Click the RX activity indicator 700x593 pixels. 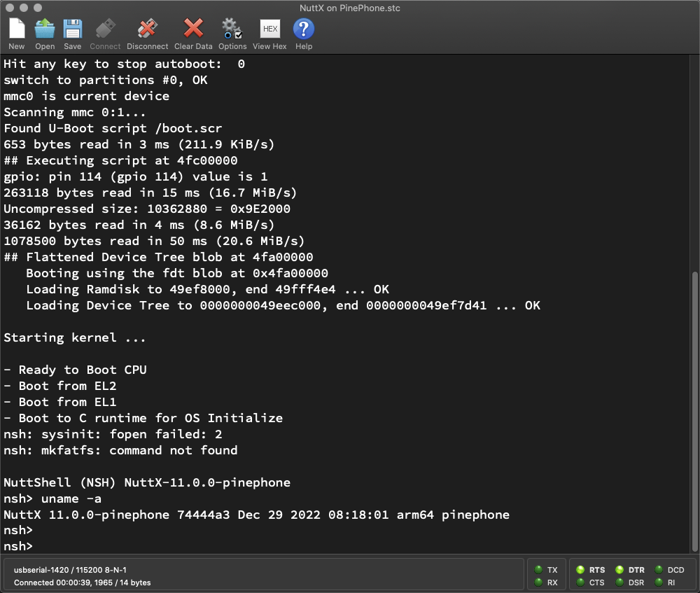pos(538,582)
